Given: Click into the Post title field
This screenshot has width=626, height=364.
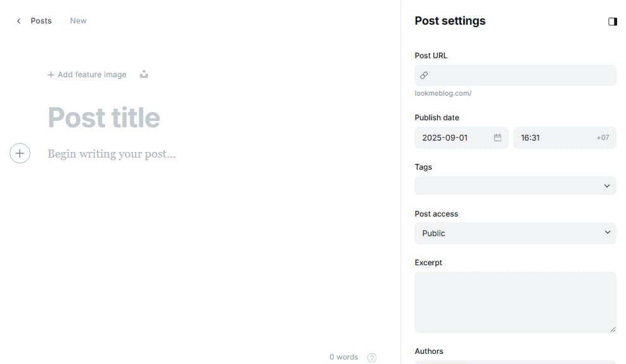Looking at the screenshot, I should coord(104,118).
